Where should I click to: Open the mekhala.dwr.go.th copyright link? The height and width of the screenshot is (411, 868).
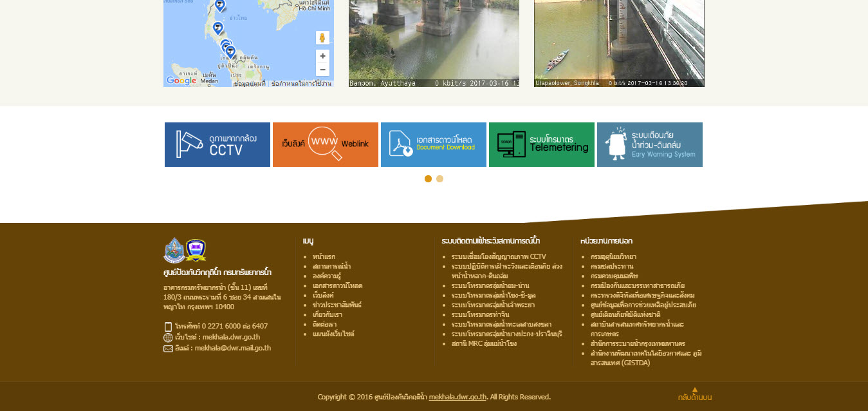(457, 397)
